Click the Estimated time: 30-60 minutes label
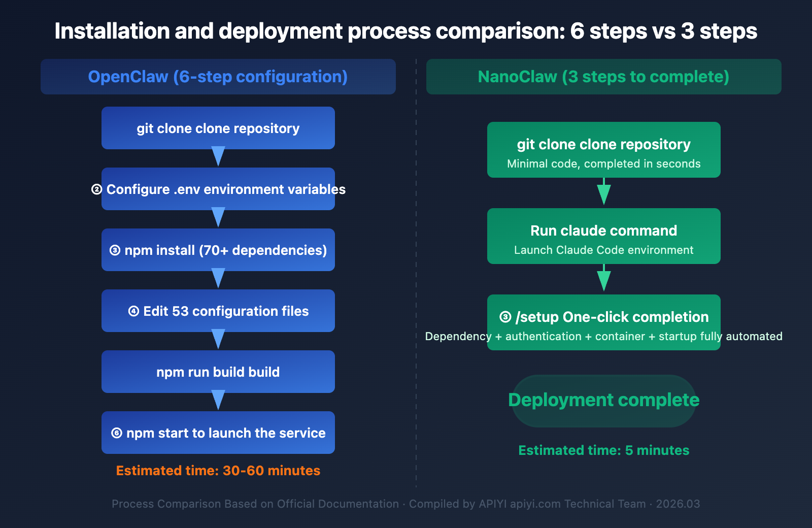 [x=218, y=471]
